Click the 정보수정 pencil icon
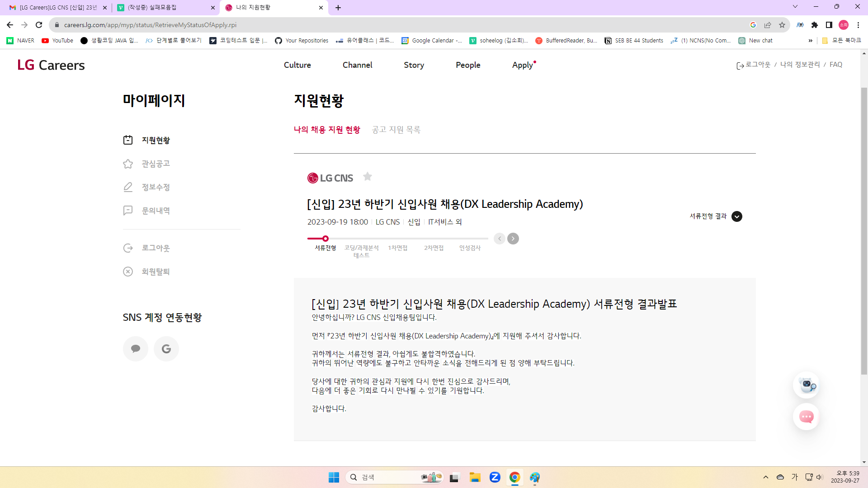Image resolution: width=868 pixels, height=488 pixels. click(128, 187)
